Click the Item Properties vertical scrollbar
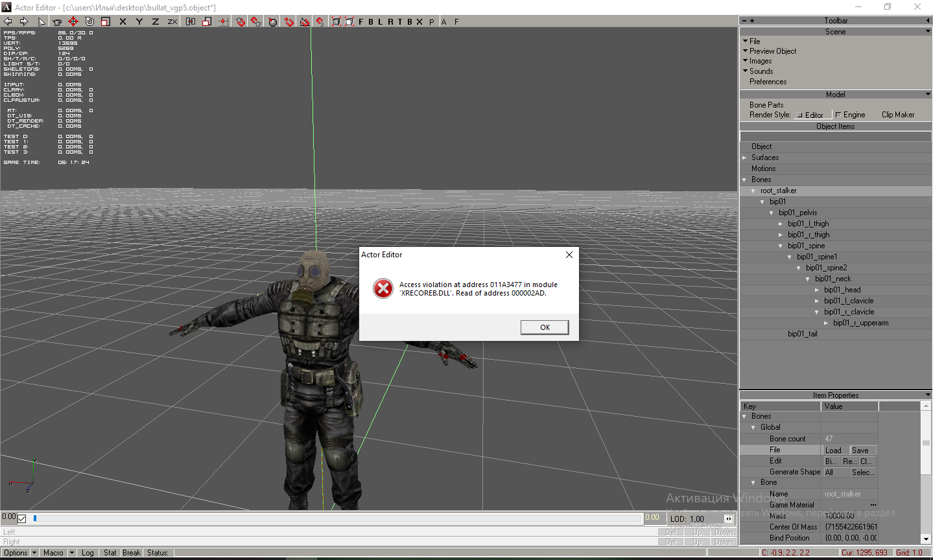The image size is (933, 560). click(926, 472)
